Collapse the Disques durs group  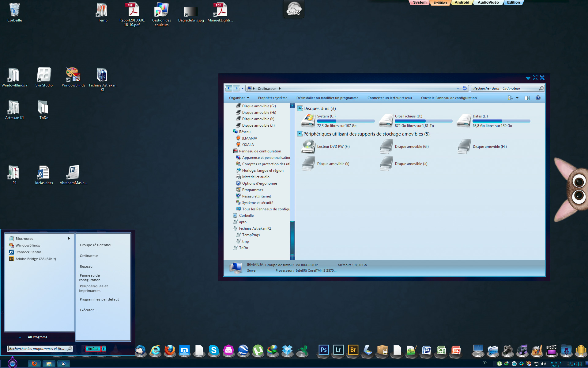[x=300, y=108]
